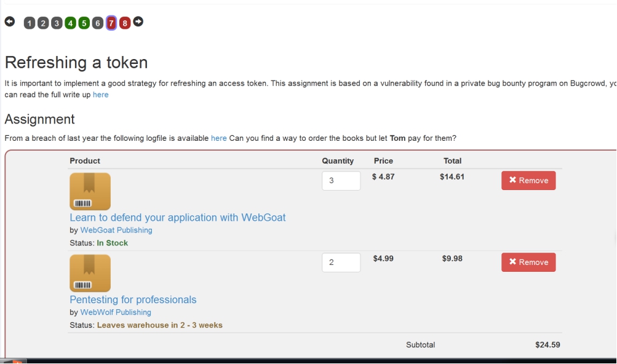
Task: Open the logfile 'here' link
Action: [x=219, y=138]
